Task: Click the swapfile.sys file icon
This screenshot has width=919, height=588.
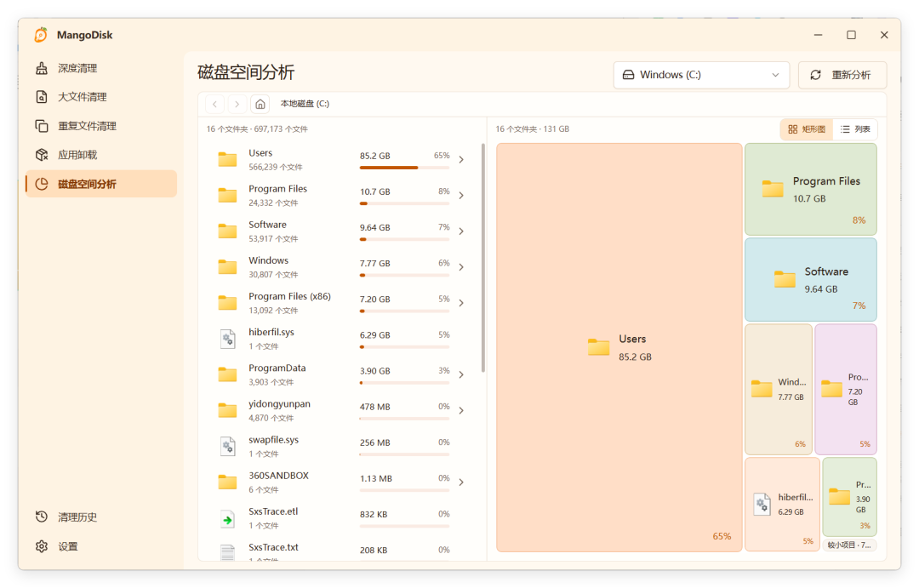Action: (x=227, y=446)
